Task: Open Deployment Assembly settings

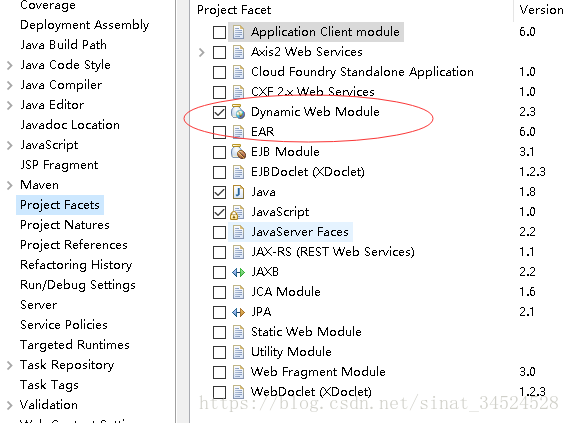Action: (x=84, y=25)
